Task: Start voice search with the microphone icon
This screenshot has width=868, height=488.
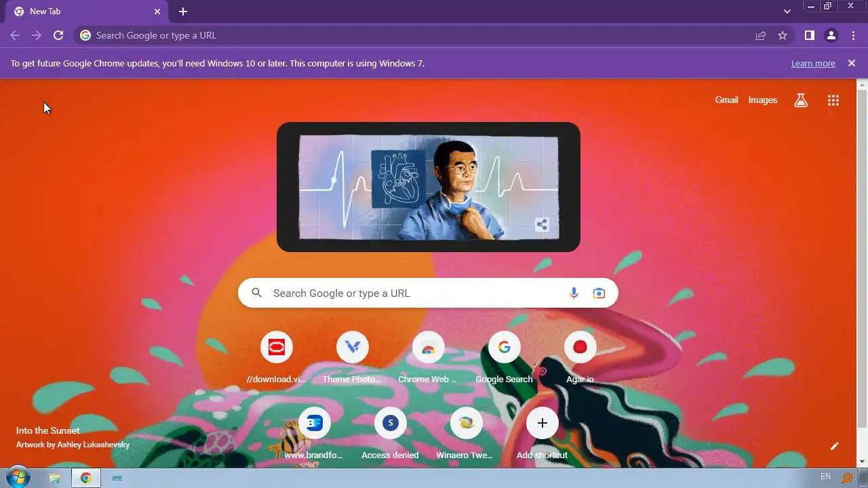Action: pos(574,293)
